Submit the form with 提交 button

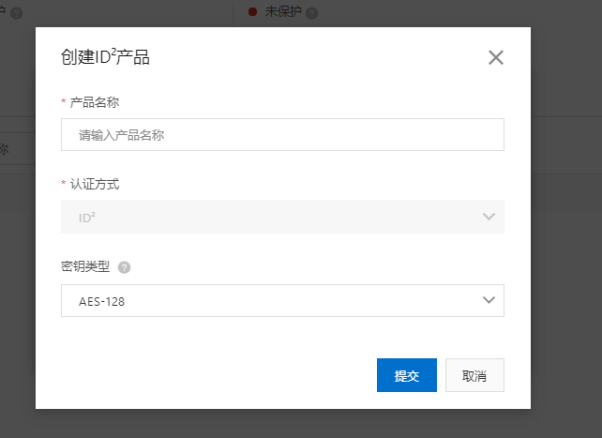(x=407, y=375)
